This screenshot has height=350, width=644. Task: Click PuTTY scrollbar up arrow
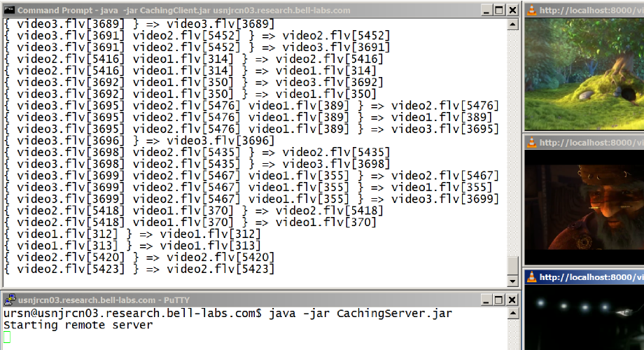(x=512, y=314)
